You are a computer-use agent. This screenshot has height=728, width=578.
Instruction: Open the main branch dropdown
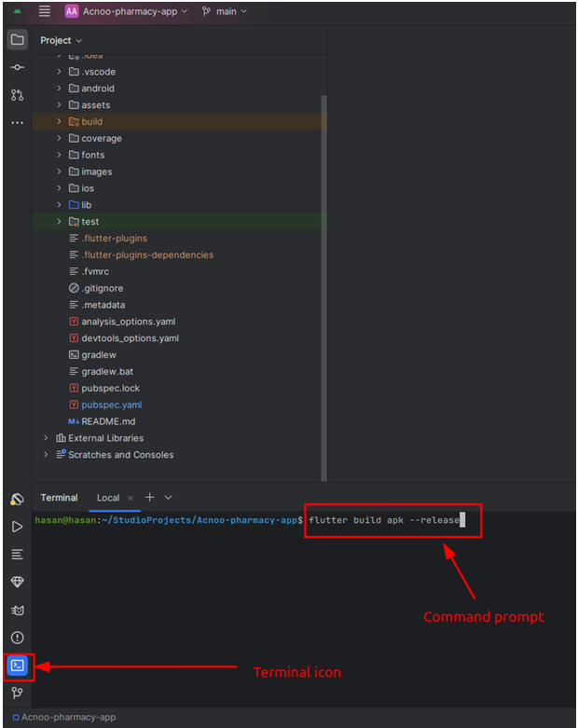[x=225, y=11]
